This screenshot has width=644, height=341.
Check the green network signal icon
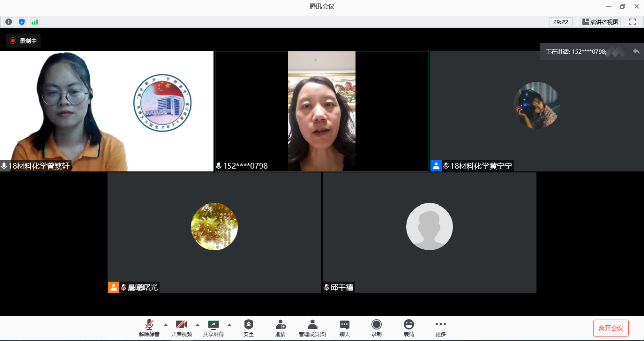coord(35,22)
